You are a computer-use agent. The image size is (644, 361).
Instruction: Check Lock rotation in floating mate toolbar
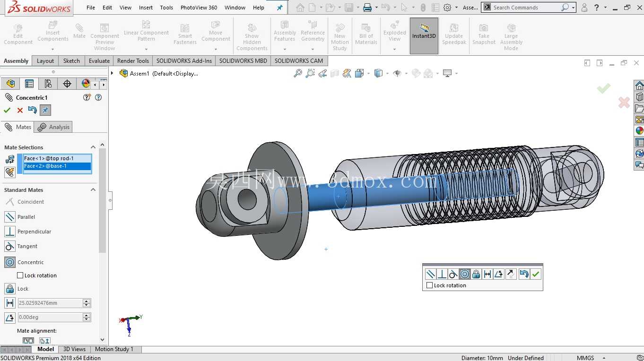pos(429,285)
